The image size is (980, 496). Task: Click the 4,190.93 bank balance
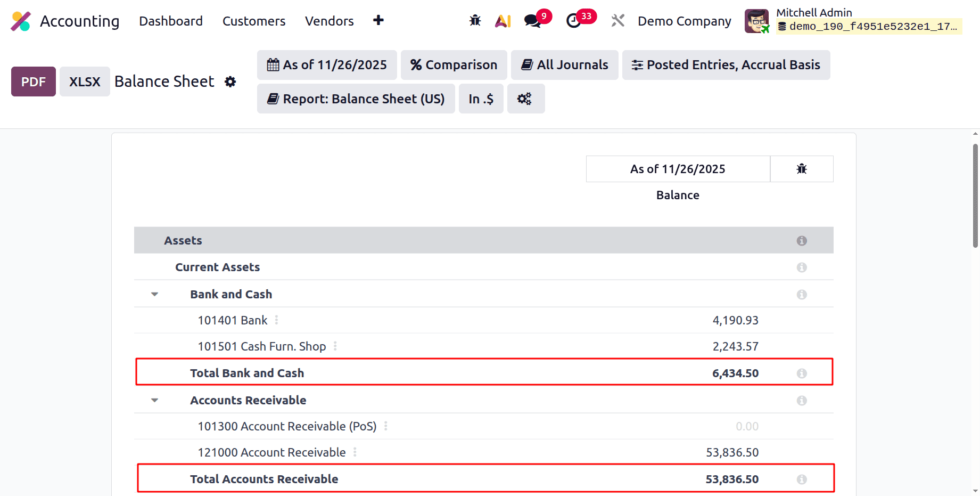(735, 320)
